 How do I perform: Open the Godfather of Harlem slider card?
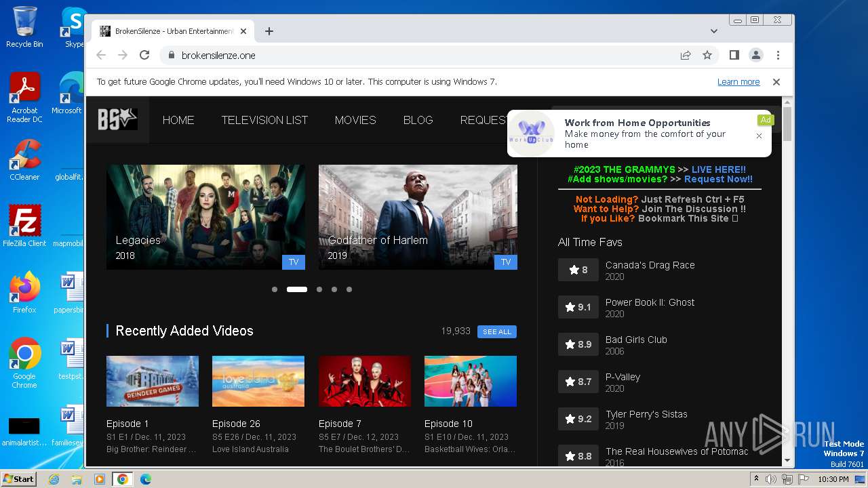point(418,217)
